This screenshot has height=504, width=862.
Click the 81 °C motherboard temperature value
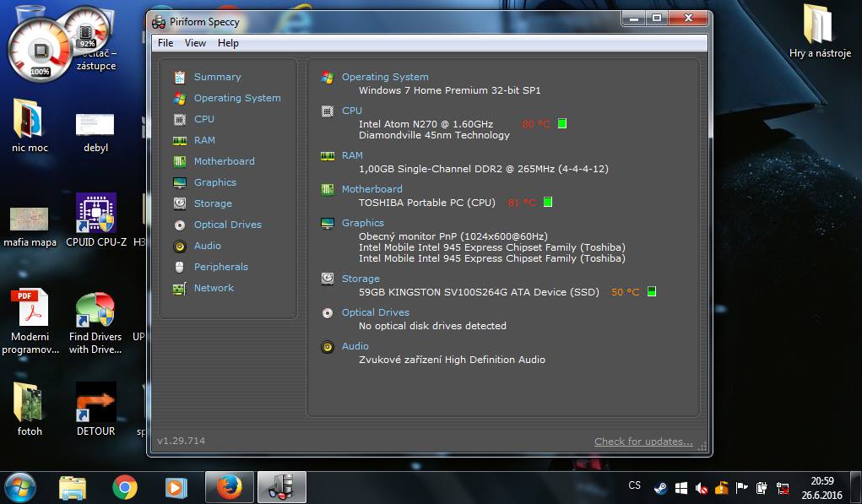pyautogui.click(x=522, y=203)
